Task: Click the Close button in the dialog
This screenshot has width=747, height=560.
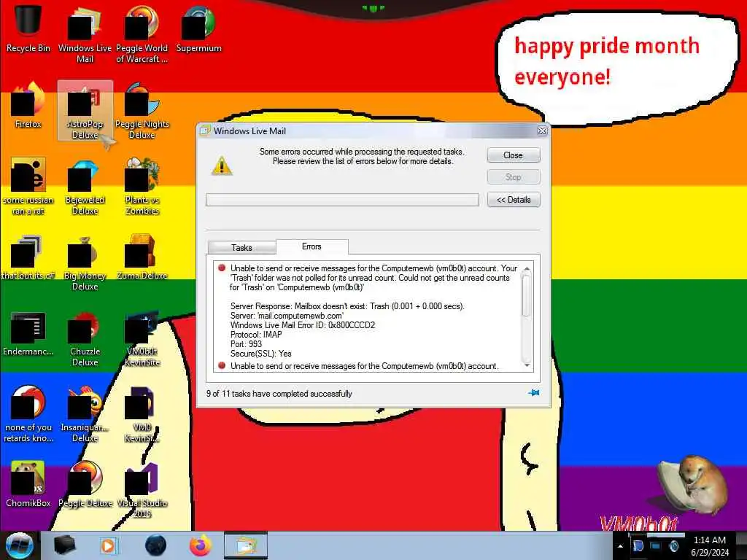Action: coord(514,155)
